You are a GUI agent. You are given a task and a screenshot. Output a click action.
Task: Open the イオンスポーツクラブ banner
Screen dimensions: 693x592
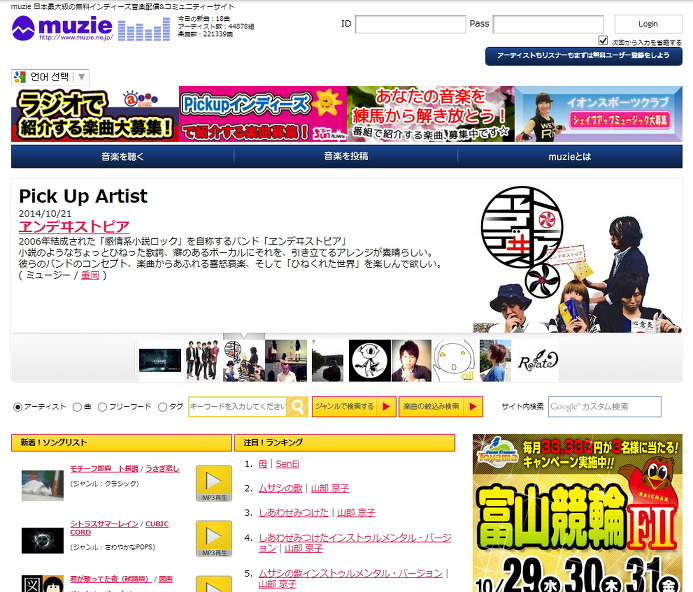(x=599, y=114)
